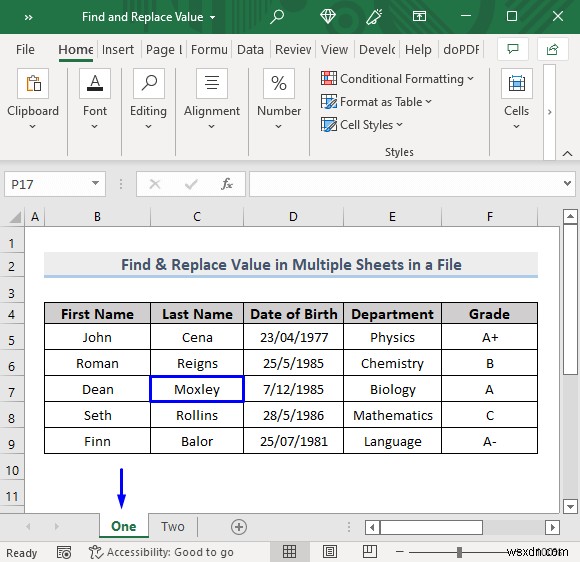Click the search magnifier in title bar
The image size is (580, 562).
coord(277,17)
